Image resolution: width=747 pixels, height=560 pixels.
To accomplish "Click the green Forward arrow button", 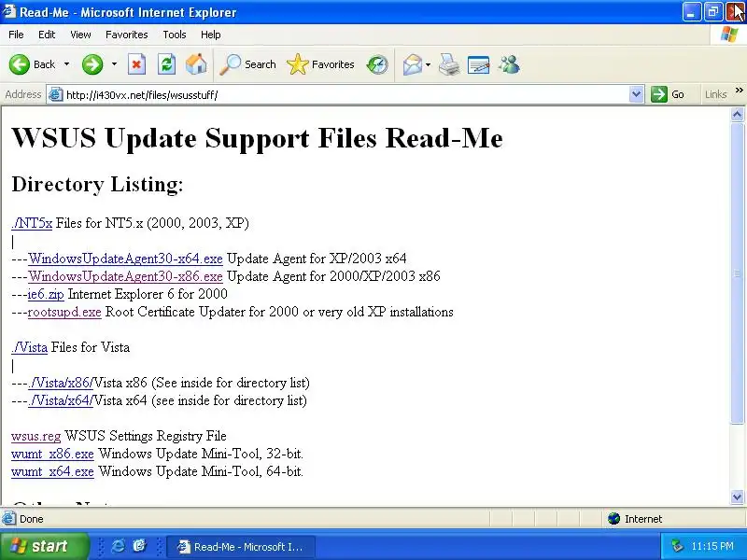I will coord(92,64).
